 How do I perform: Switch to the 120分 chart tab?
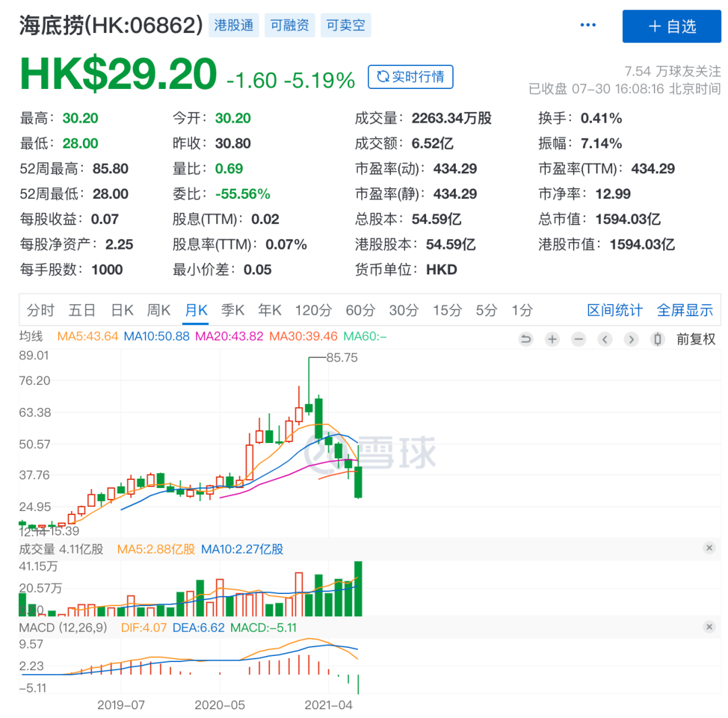[313, 309]
